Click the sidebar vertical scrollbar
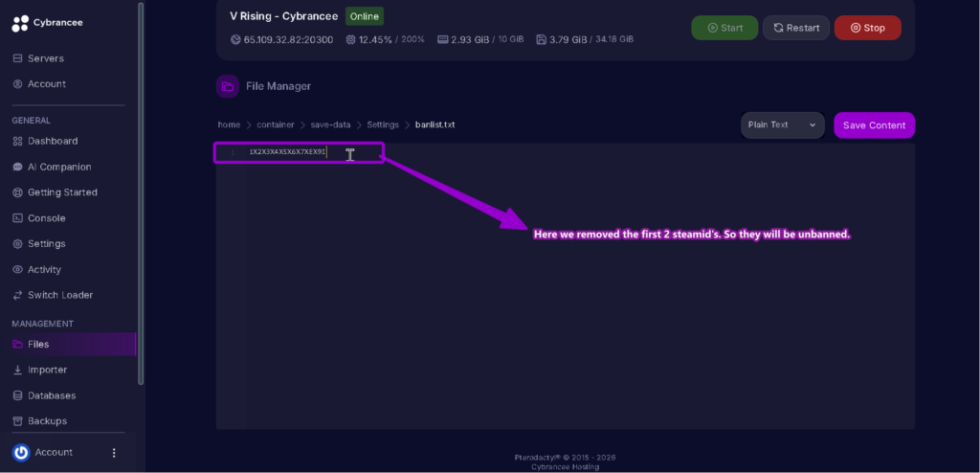 pyautogui.click(x=141, y=194)
